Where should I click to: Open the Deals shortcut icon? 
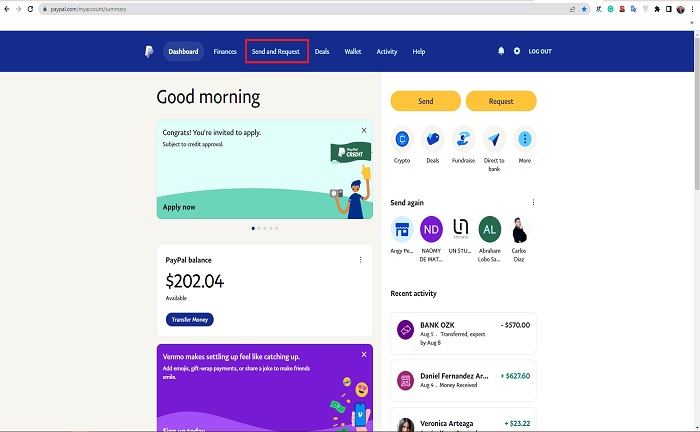pos(433,139)
